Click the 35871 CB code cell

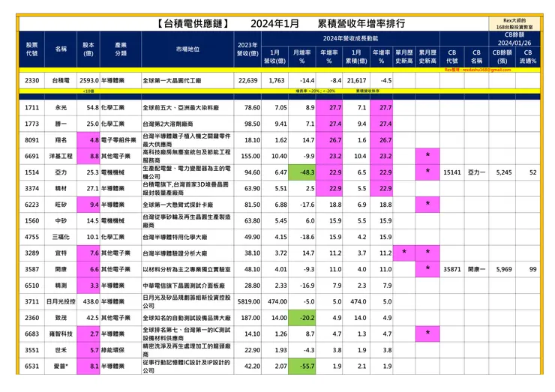coord(452,269)
